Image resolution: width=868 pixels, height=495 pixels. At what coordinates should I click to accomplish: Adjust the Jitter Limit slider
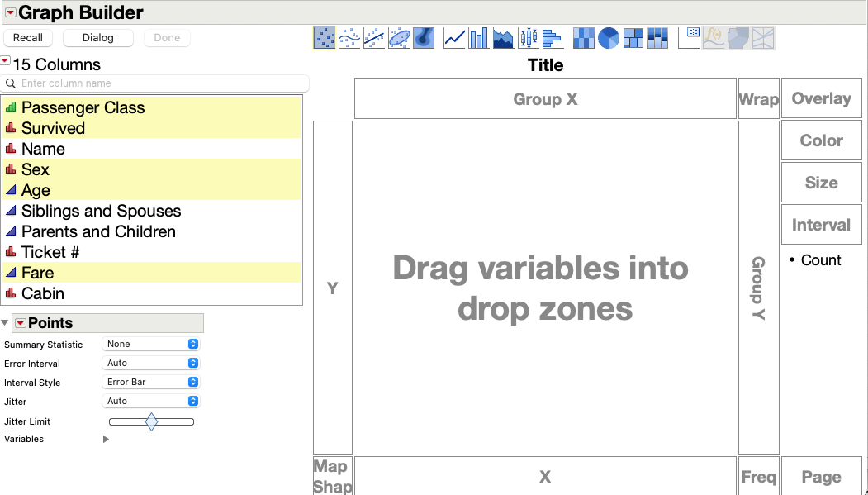pos(151,421)
